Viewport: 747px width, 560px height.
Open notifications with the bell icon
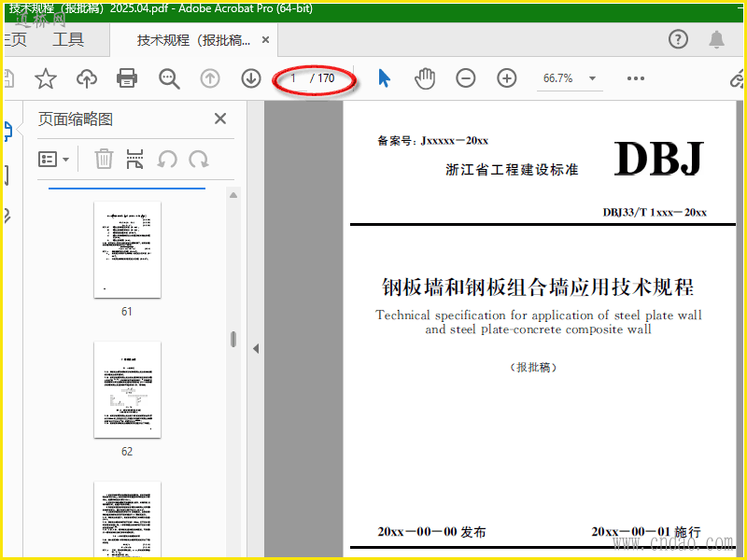click(x=716, y=39)
